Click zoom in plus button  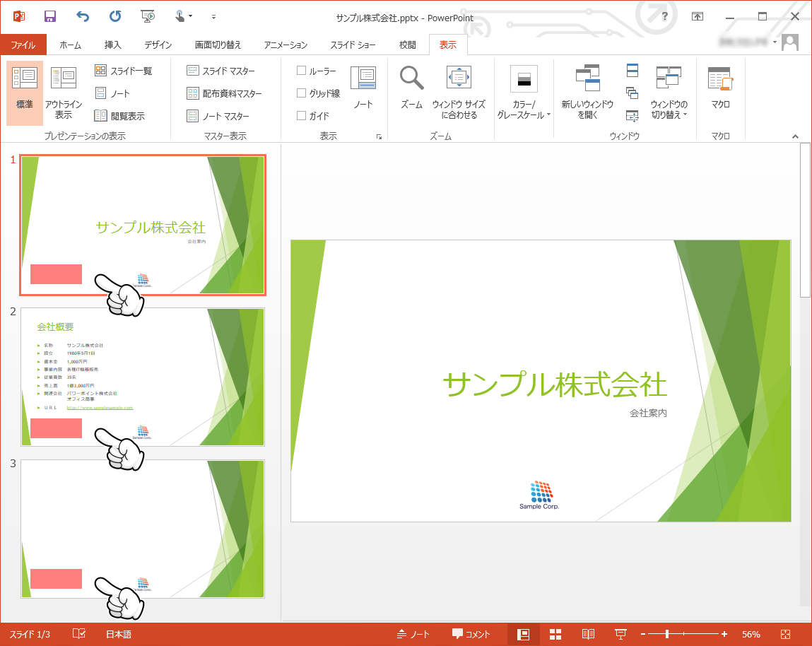point(724,634)
